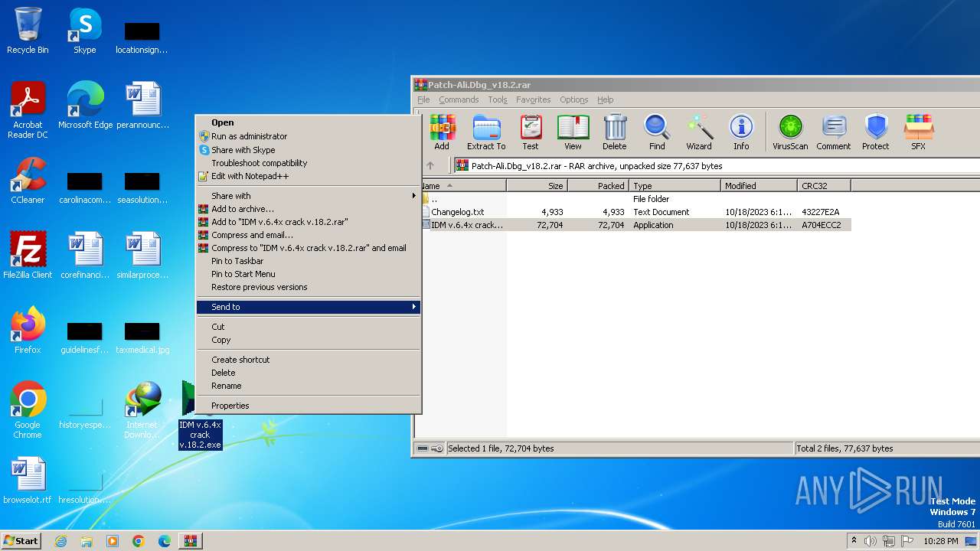The width and height of the screenshot is (980, 551).
Task: Sort file list by Size column
Action: [x=537, y=186]
